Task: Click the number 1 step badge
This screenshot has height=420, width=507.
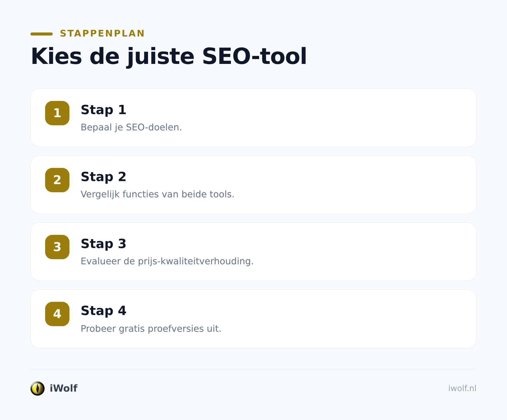Action: [57, 113]
